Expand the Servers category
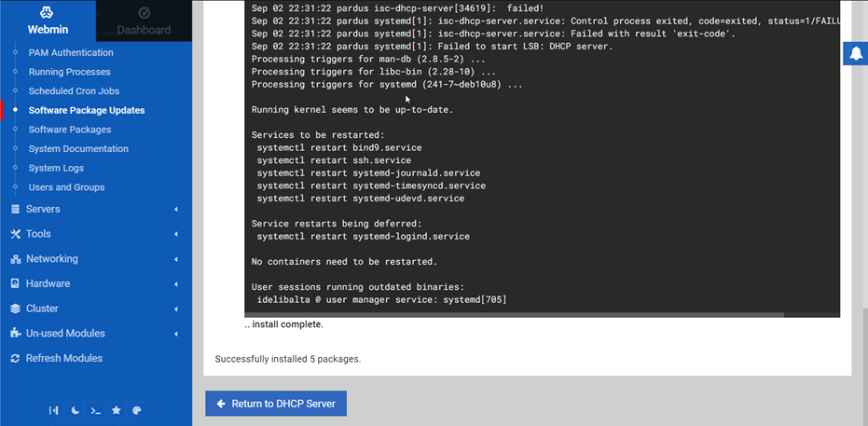The height and width of the screenshot is (426, 868). (43, 209)
